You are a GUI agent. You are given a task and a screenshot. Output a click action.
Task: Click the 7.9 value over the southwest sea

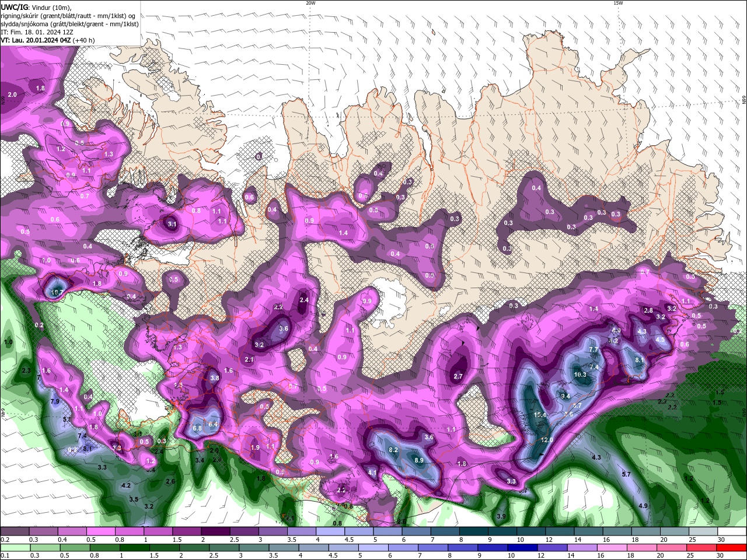[55, 401]
